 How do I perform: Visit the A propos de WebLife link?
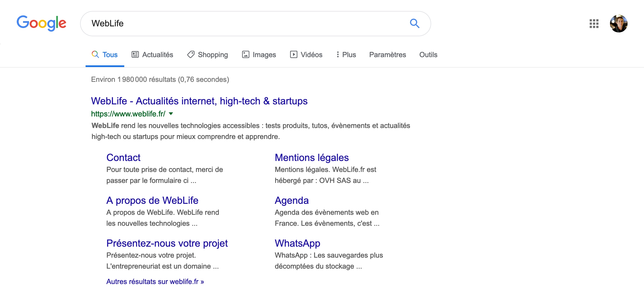pyautogui.click(x=152, y=201)
